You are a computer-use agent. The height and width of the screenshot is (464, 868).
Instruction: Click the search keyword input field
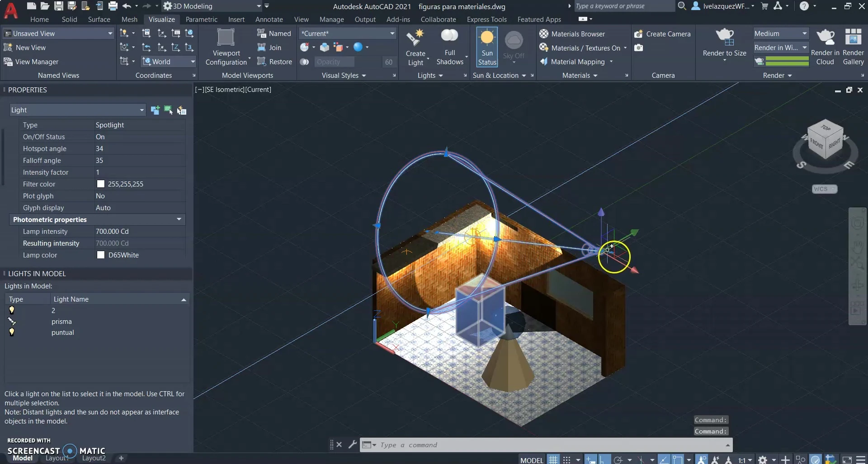tap(624, 6)
